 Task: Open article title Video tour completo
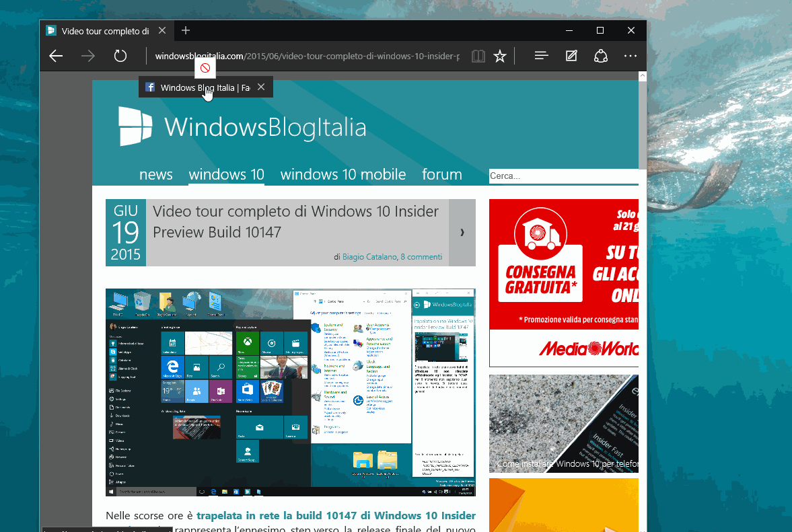pos(295,221)
